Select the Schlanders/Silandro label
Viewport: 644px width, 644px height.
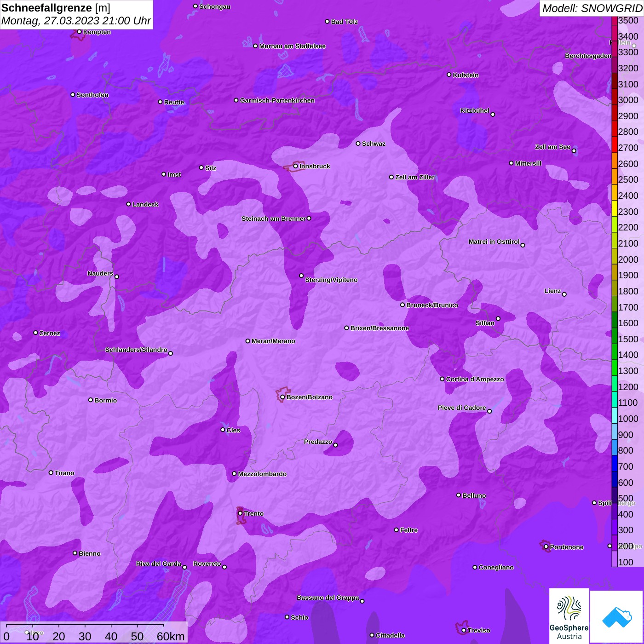(x=136, y=350)
